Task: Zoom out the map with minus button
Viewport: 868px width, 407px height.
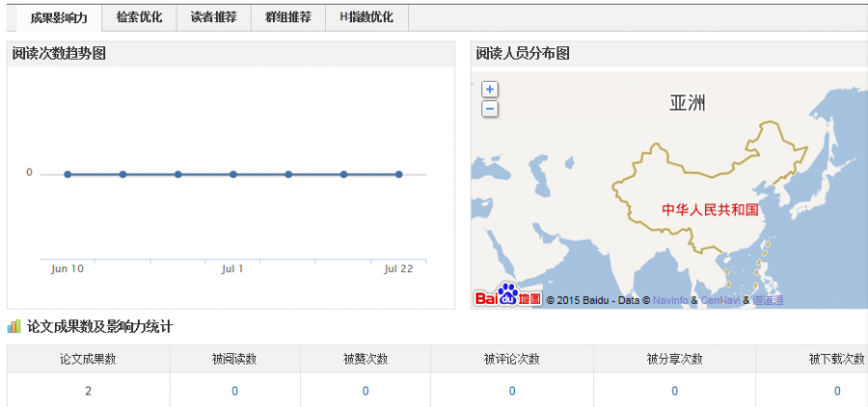Action: tap(490, 109)
